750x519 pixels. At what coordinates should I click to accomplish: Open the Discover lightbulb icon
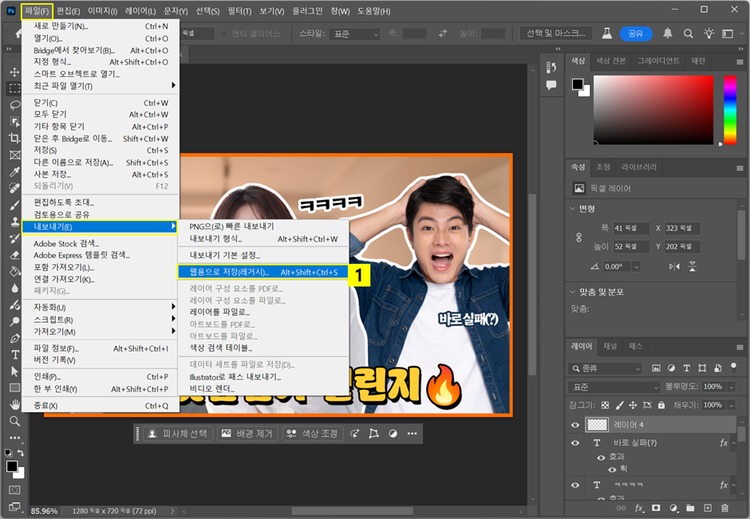(x=711, y=34)
